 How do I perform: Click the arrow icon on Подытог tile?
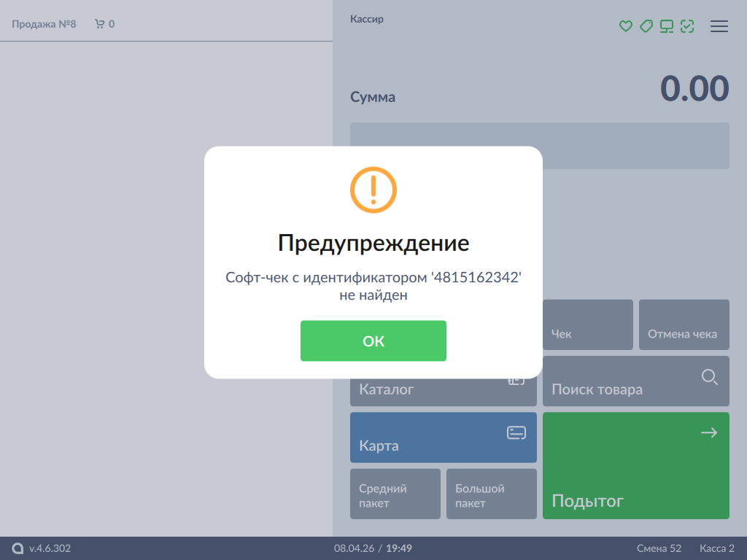[x=708, y=433]
